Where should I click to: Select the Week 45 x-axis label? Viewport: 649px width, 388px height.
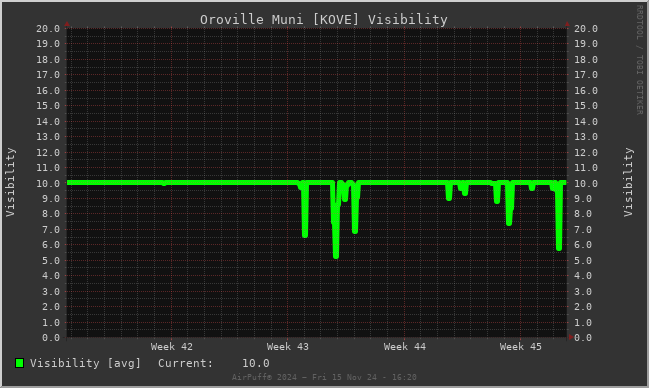[x=520, y=347]
